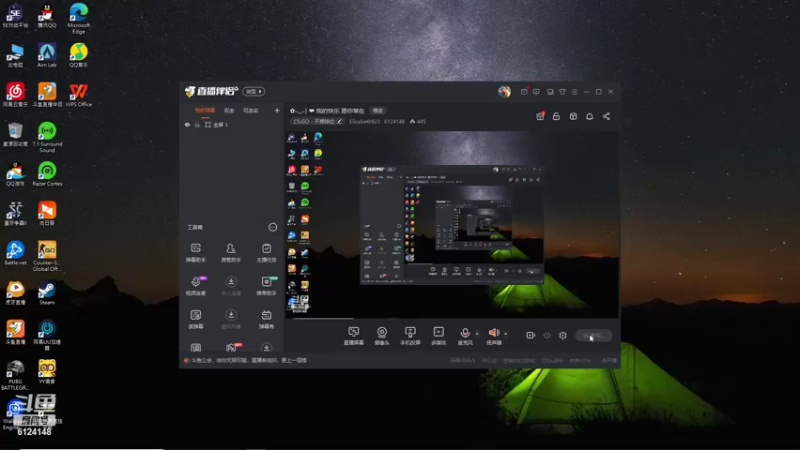Open the PK tool in toolbox
This screenshot has width=800, height=450.
[232, 348]
